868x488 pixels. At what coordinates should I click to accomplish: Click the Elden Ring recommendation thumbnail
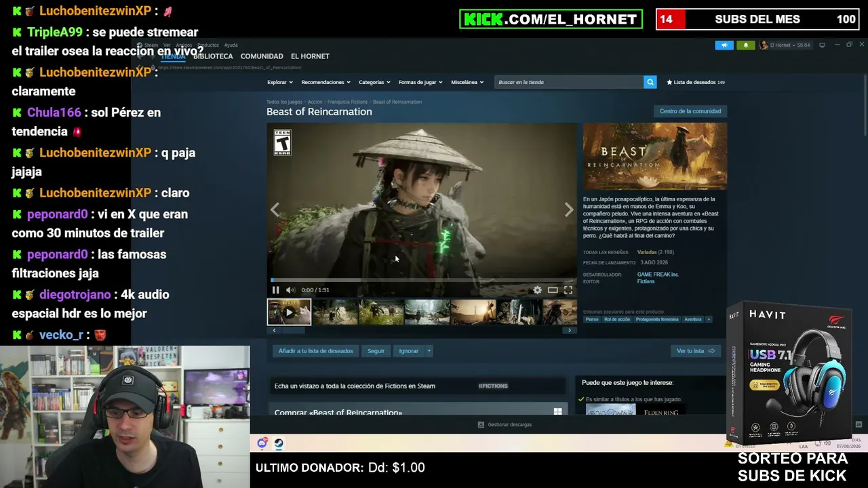(661, 411)
